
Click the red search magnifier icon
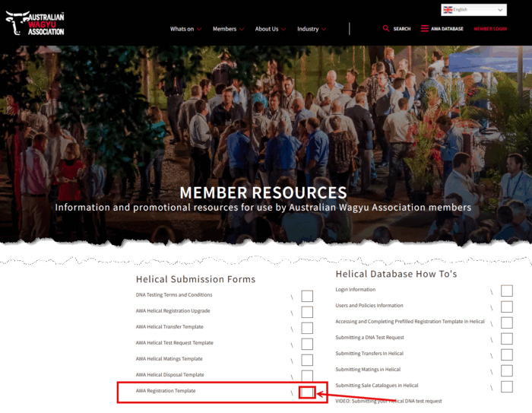coord(386,29)
